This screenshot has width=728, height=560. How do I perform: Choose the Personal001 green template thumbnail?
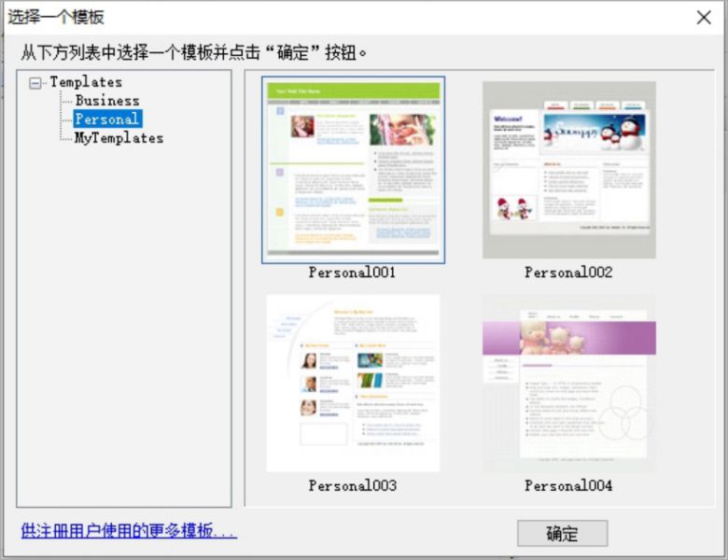point(353,169)
